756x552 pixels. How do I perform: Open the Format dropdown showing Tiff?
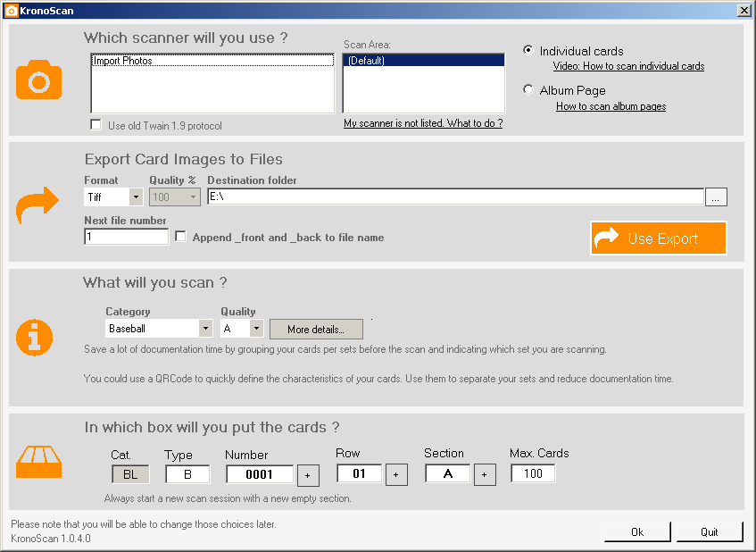113,197
